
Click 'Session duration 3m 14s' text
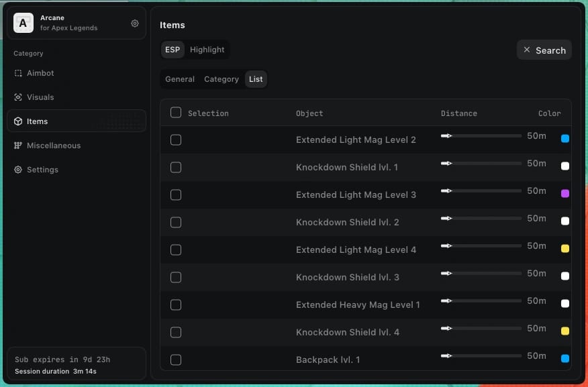56,372
